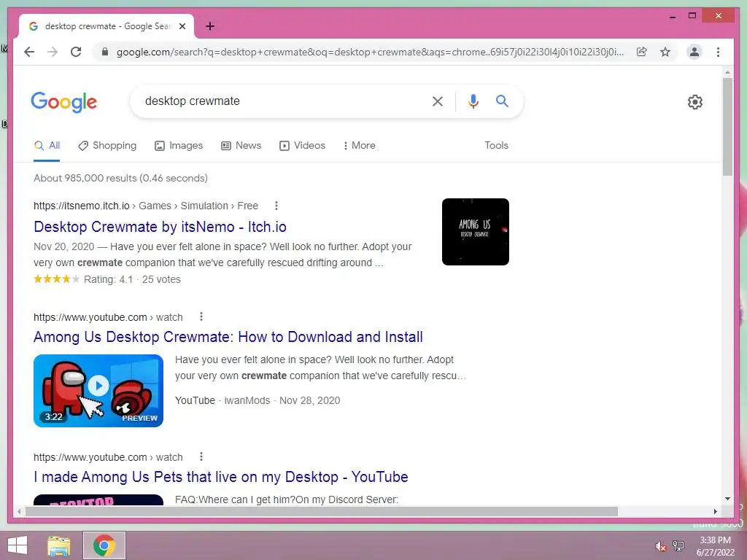The height and width of the screenshot is (560, 747).
Task: Click the scroll up arrow
Action: click(x=727, y=72)
